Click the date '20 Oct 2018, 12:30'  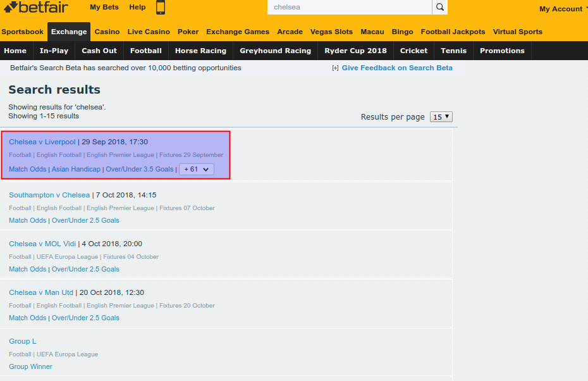(112, 293)
